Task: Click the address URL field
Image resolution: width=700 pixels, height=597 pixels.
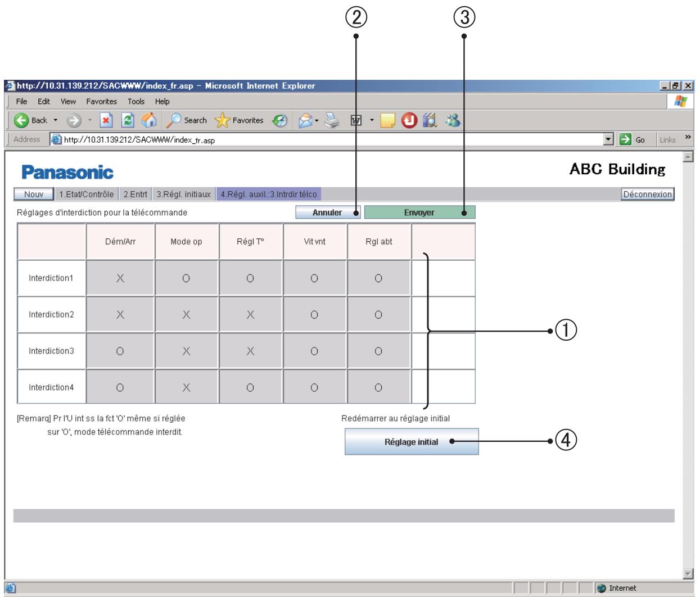Action: coord(332,140)
